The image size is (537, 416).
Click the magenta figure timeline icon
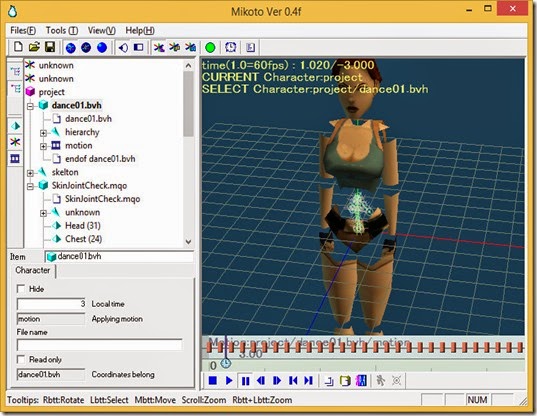(x=361, y=381)
